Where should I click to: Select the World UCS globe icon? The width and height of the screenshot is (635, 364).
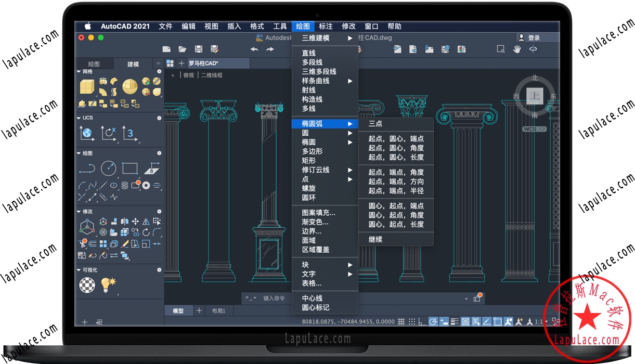pyautogui.click(x=87, y=134)
